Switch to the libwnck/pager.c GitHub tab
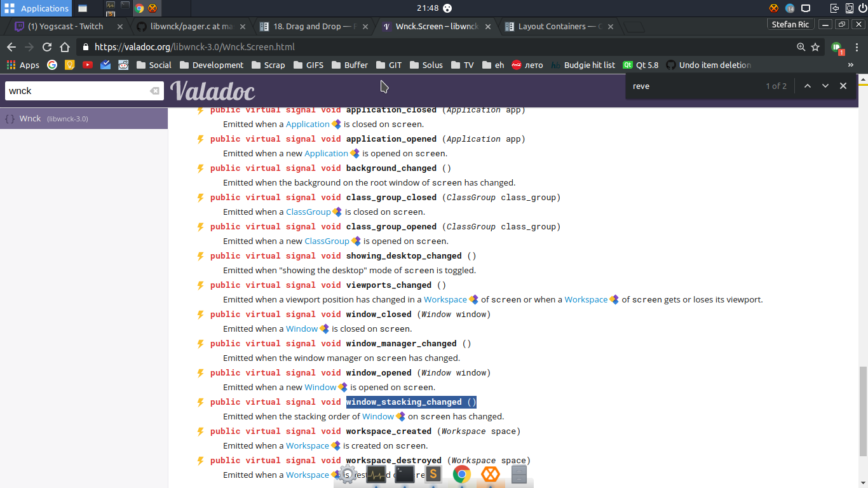This screenshot has width=868, height=488. click(191, 27)
